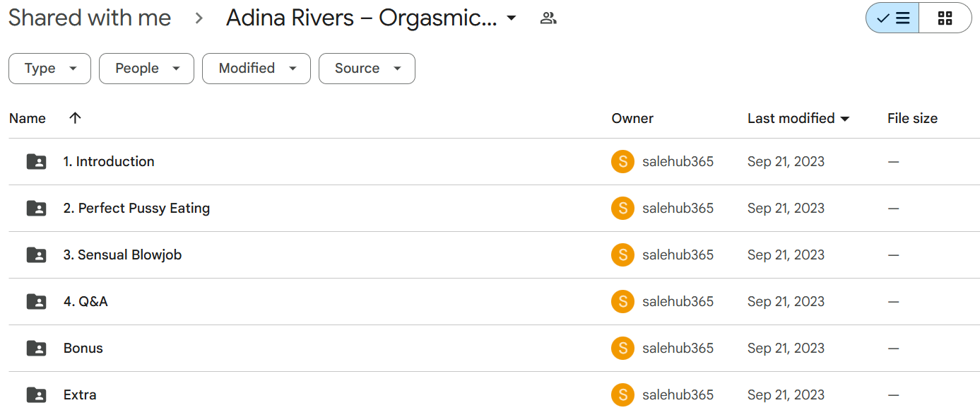Click the salehub365 avatar in the Extra row

pos(622,395)
